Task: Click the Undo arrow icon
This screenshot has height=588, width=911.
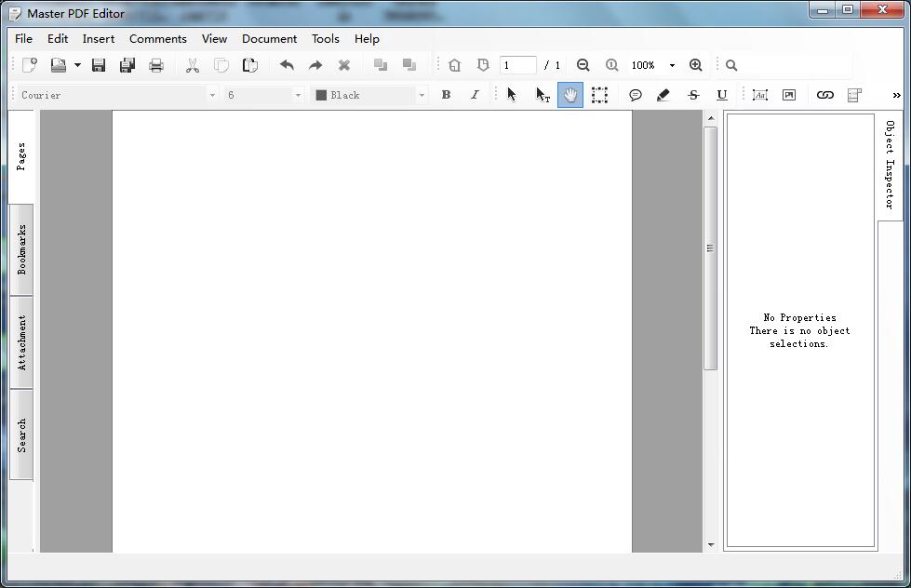Action: point(287,65)
